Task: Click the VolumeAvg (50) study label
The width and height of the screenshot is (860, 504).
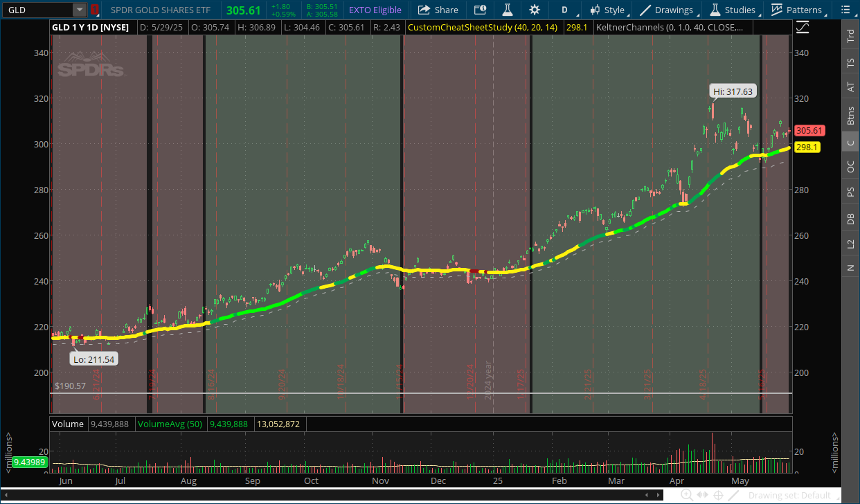Action: pos(170,424)
